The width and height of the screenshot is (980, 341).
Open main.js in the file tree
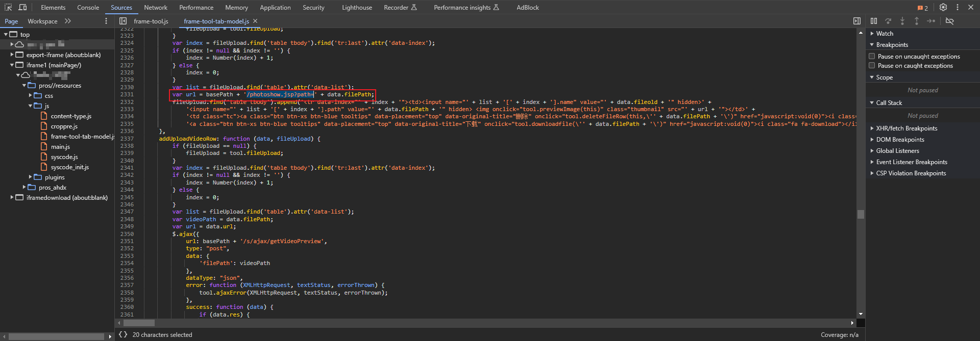(x=60, y=147)
